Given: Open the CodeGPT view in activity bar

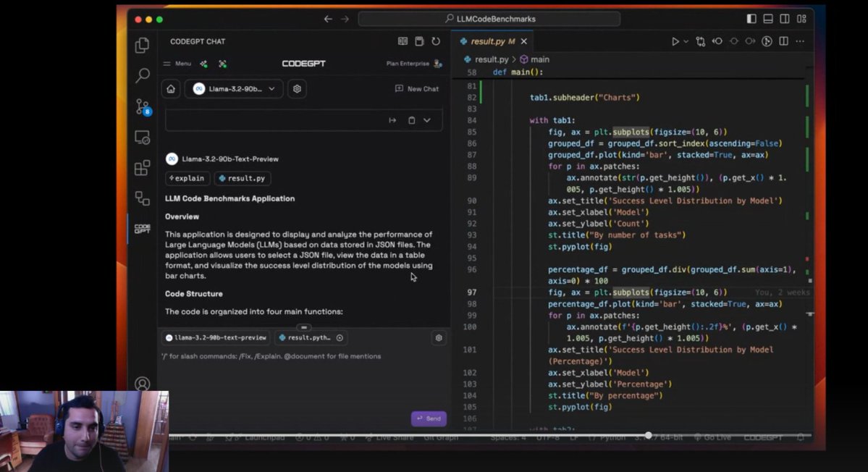Looking at the screenshot, I should [143, 229].
